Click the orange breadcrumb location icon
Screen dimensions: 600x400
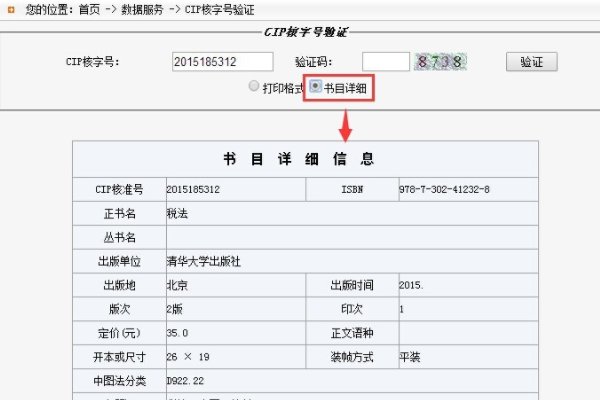(11, 10)
